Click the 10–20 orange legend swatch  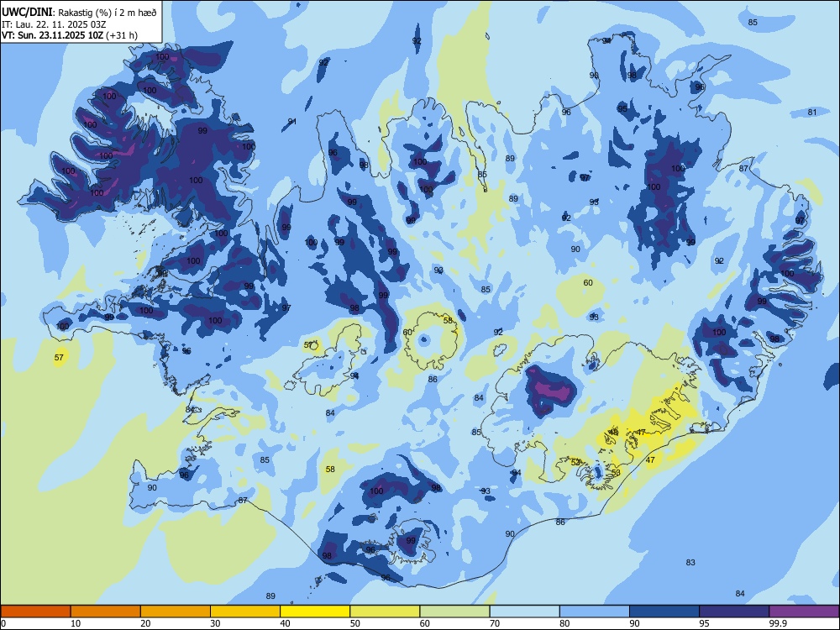pyautogui.click(x=106, y=612)
